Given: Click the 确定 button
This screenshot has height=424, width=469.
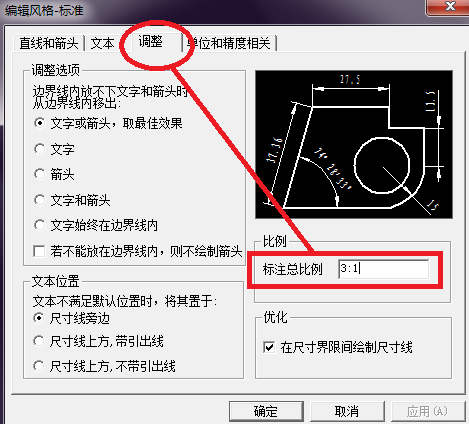Looking at the screenshot, I should (x=266, y=411).
